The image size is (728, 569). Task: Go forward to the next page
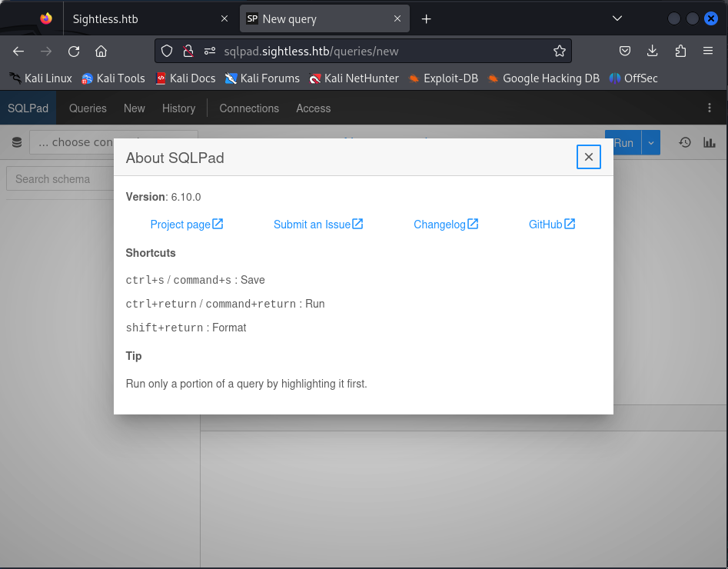click(x=45, y=51)
